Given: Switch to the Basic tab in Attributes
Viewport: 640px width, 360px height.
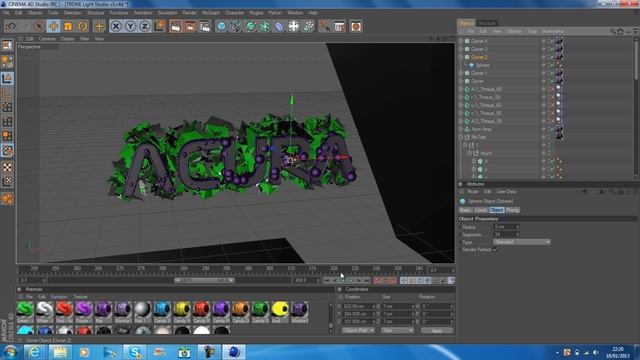Looking at the screenshot, I should [x=465, y=210].
